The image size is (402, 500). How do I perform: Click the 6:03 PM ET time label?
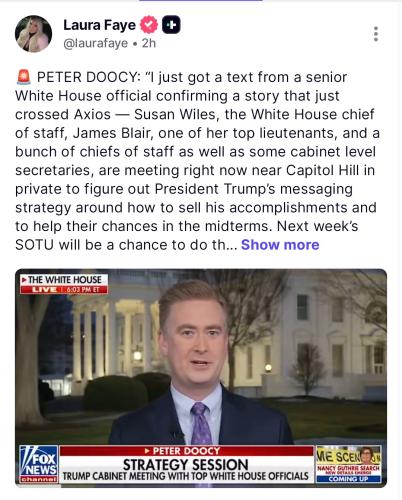[x=85, y=290]
